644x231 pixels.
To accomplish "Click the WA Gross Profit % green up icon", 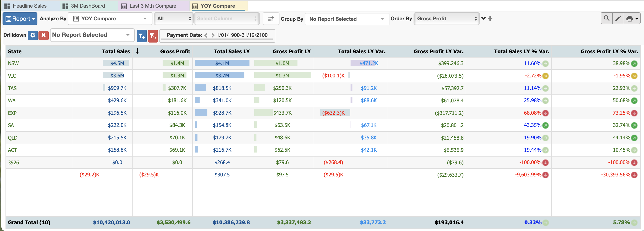I will [634, 100].
